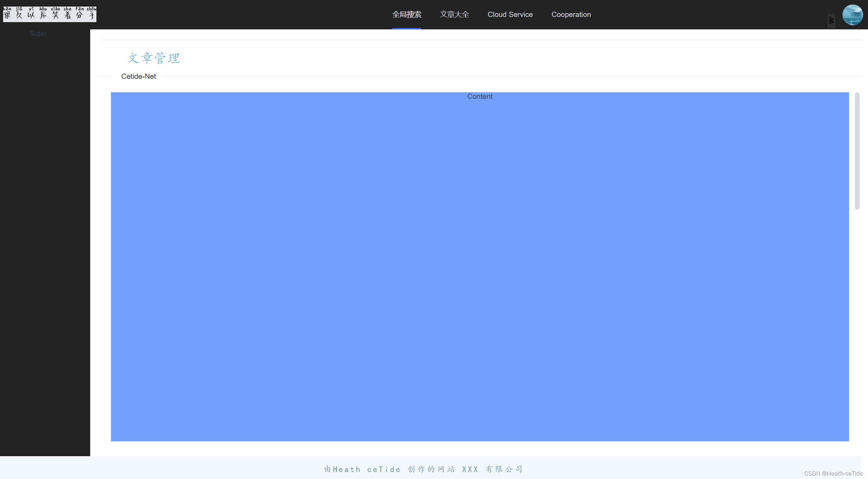Click the Cetide-Net divider label
This screenshot has height=479, width=868.
(138, 76)
